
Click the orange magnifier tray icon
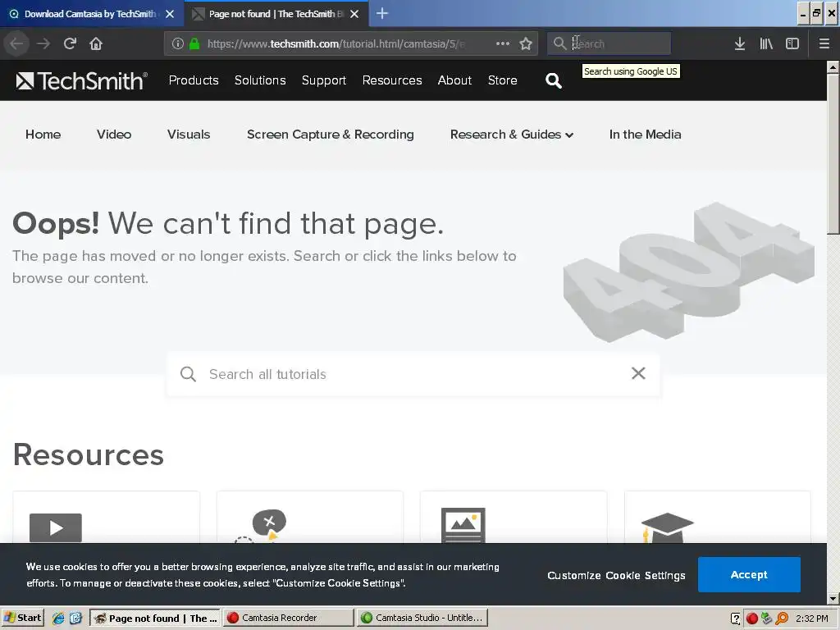[x=782, y=619]
